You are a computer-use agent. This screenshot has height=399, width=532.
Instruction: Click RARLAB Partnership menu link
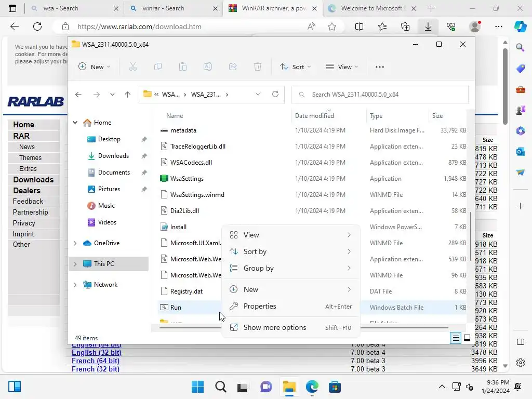pos(30,212)
